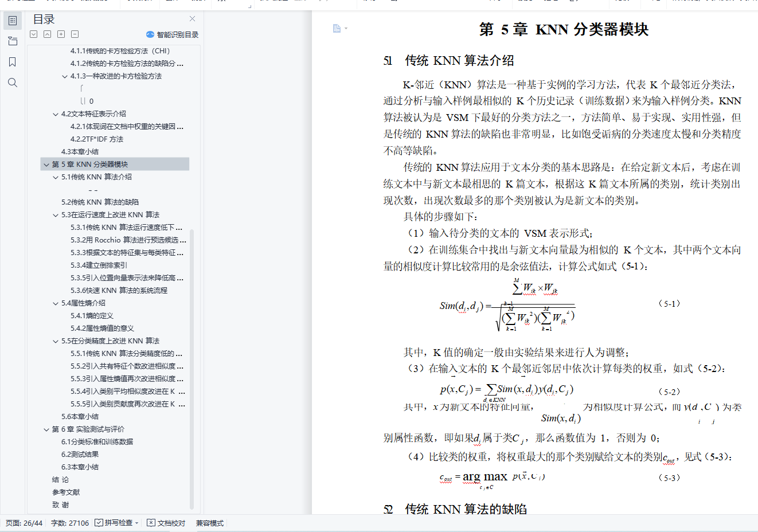Screen dimensions: 758x532
Task: Click the 字数: 27106 word count
Action: [x=70, y=523]
